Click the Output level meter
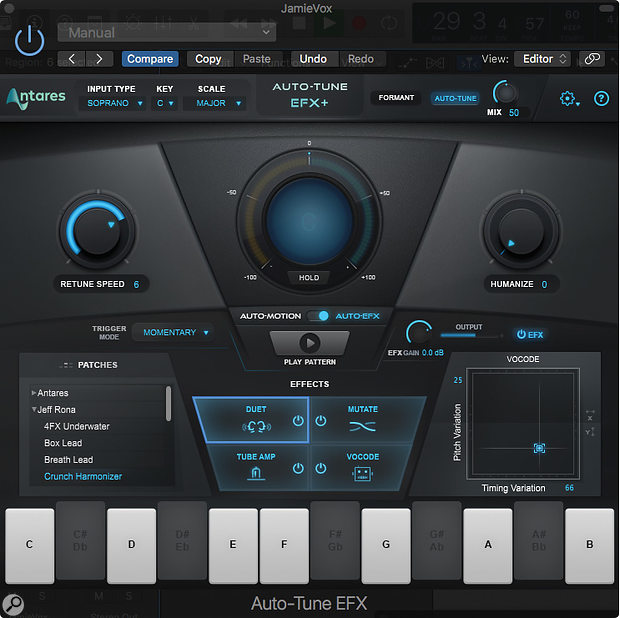 [472, 335]
